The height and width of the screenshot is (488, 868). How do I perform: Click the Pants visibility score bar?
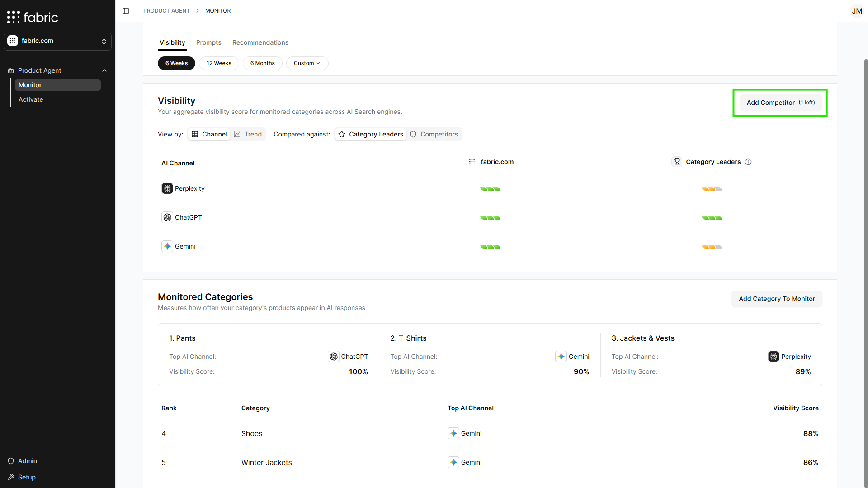358,371
